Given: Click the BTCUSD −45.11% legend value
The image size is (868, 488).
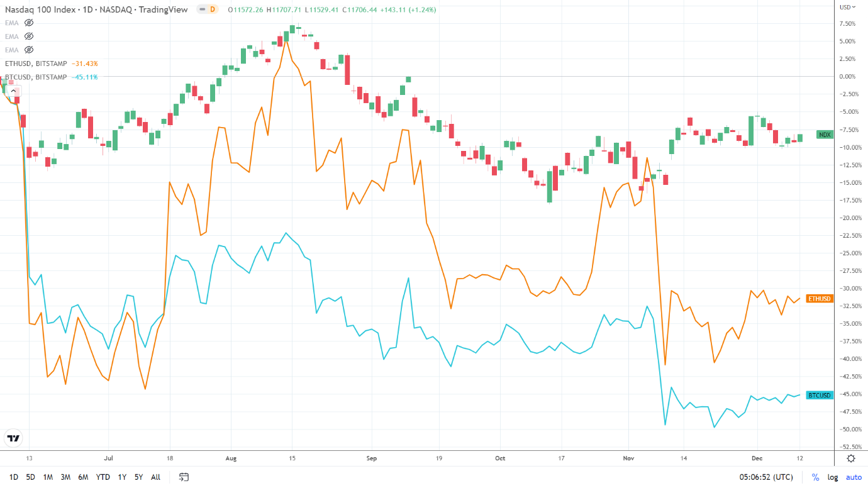Looking at the screenshot, I should (x=84, y=77).
